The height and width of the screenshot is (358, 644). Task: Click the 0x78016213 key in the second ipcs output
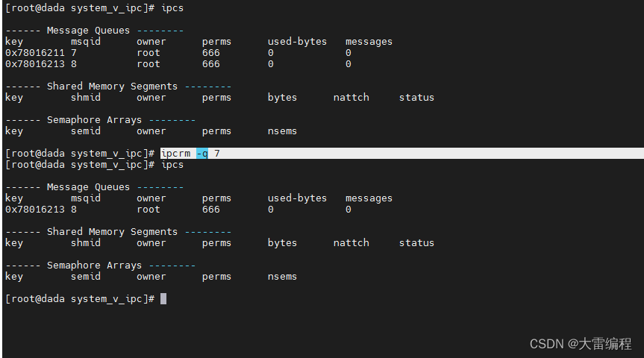pos(34,210)
